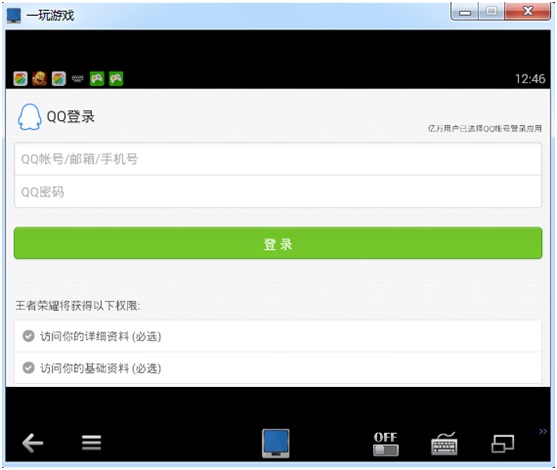The width and height of the screenshot is (557, 470).
Task: Click the second green gamepad notification icon
Action: (116, 79)
